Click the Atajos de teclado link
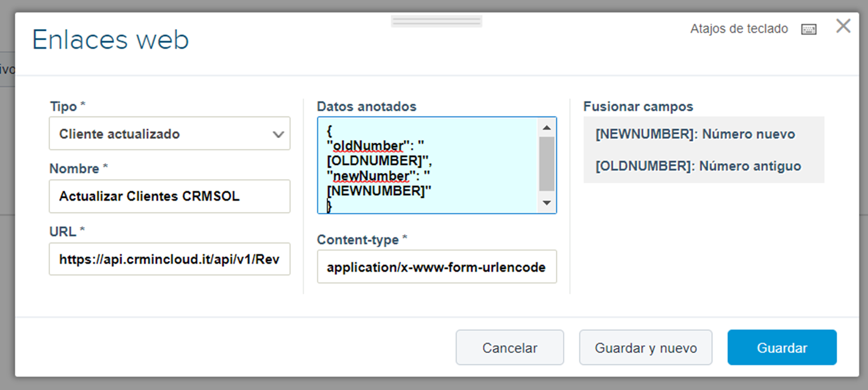 (x=739, y=28)
